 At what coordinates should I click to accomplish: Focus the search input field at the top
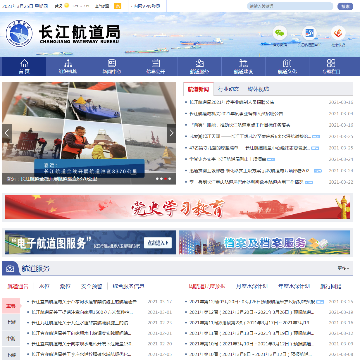click(x=290, y=6)
